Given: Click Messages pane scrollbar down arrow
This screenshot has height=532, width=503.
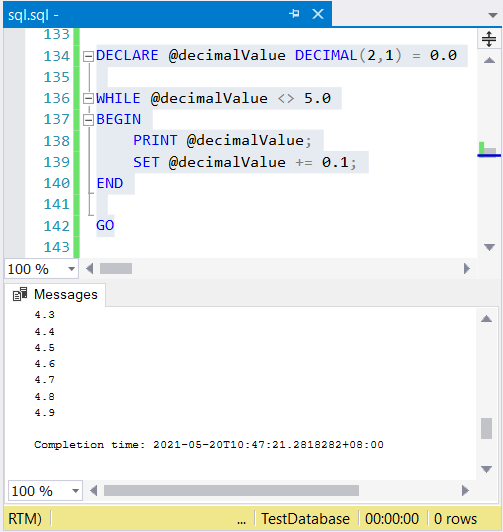Looking at the screenshot, I should point(486,469).
